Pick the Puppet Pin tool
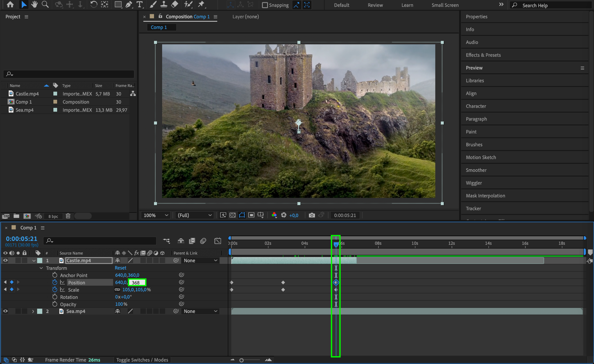The image size is (594, 364). [201, 4]
